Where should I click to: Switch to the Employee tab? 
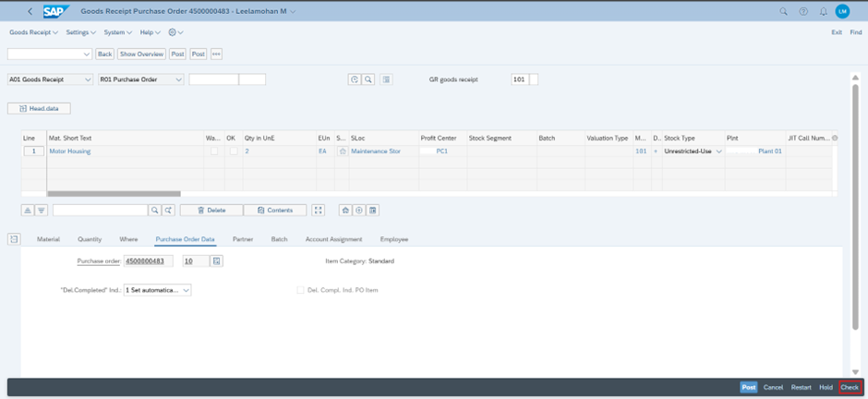point(394,239)
